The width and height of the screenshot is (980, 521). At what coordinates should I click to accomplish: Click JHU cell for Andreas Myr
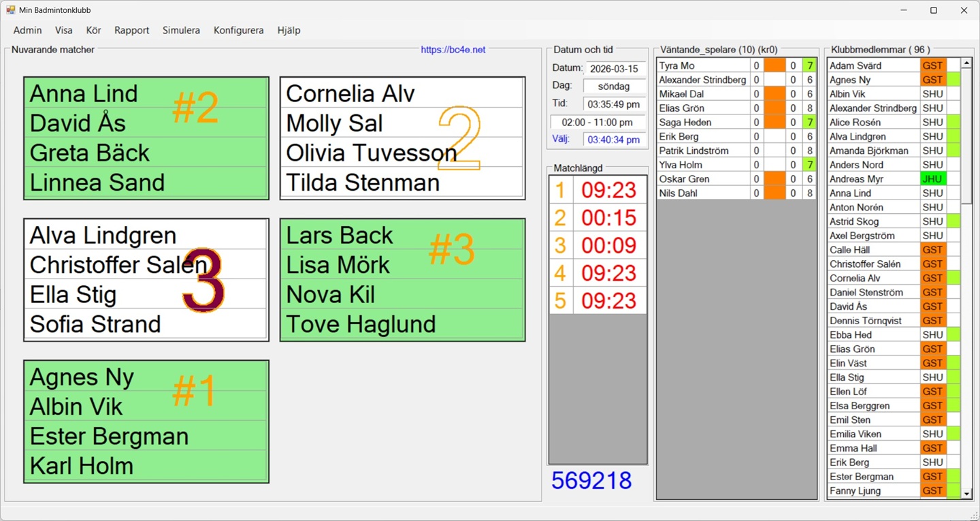932,179
